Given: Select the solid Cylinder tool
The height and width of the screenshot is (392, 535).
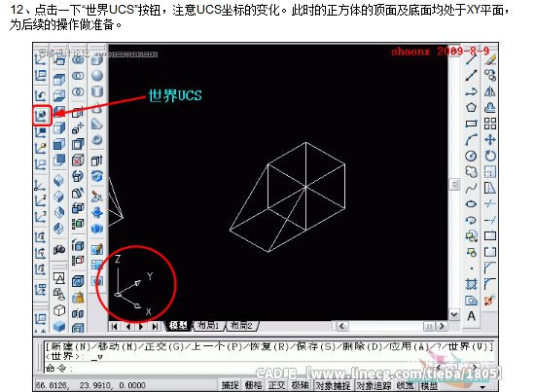Looking at the screenshot, I should point(97,91).
